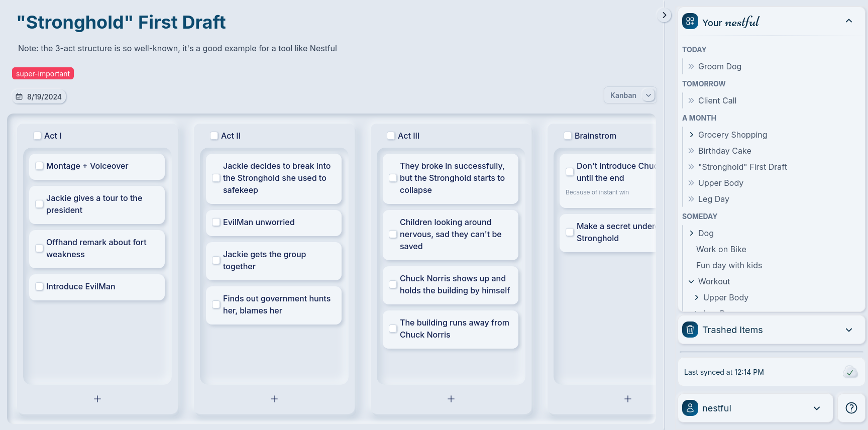
Task: Add a card to Act I column
Action: tap(97, 399)
